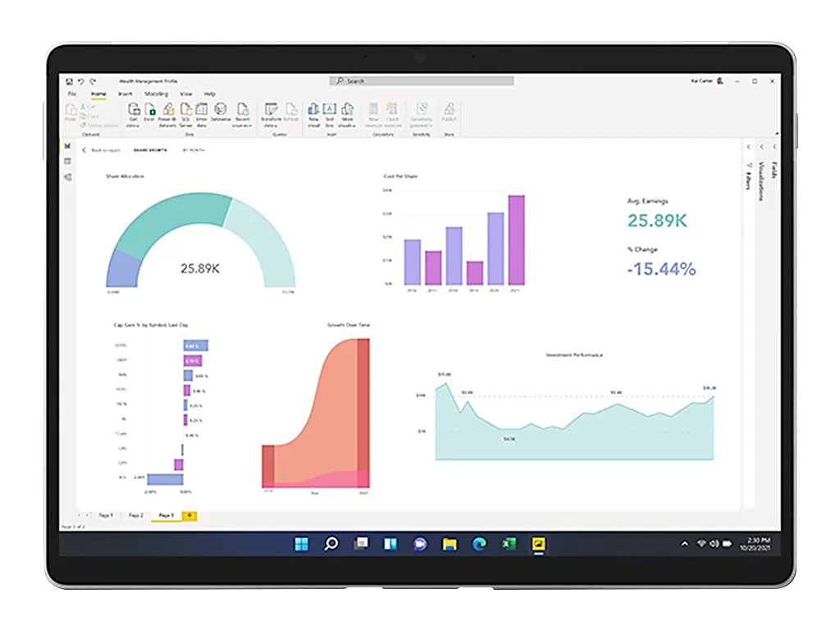
Task: Open the Modeling ribbon tab
Action: [156, 94]
